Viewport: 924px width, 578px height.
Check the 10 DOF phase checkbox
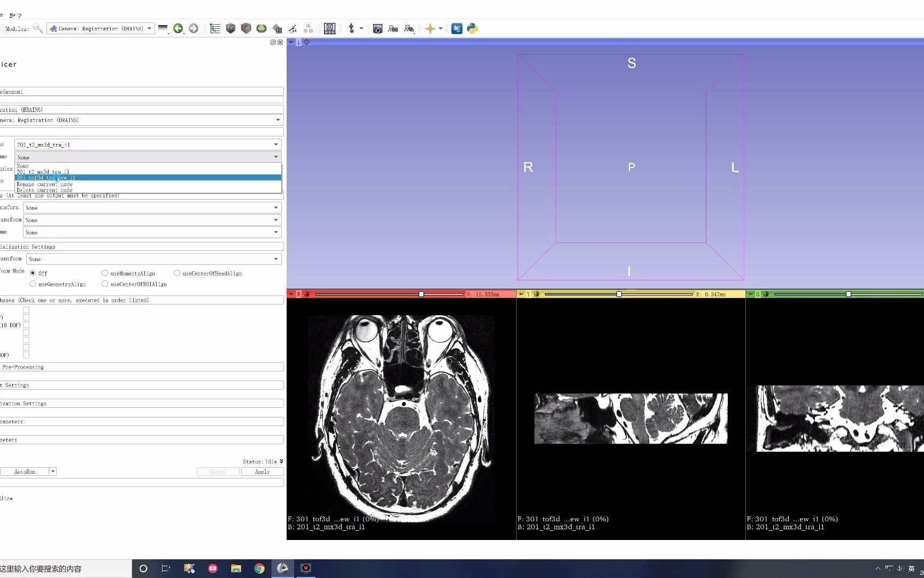pos(26,325)
